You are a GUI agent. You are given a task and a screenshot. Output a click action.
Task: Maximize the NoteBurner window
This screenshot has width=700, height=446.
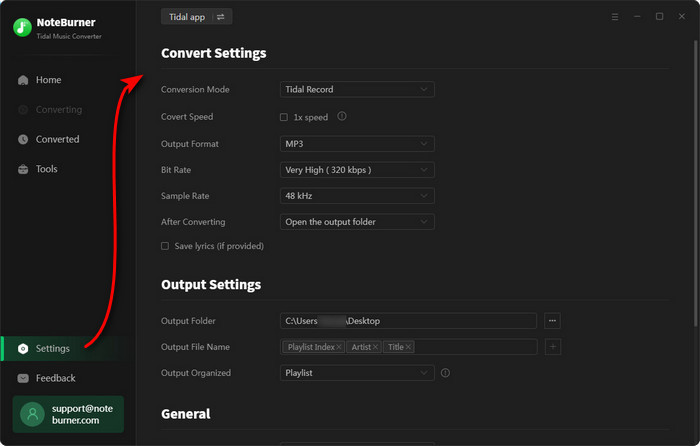[659, 17]
